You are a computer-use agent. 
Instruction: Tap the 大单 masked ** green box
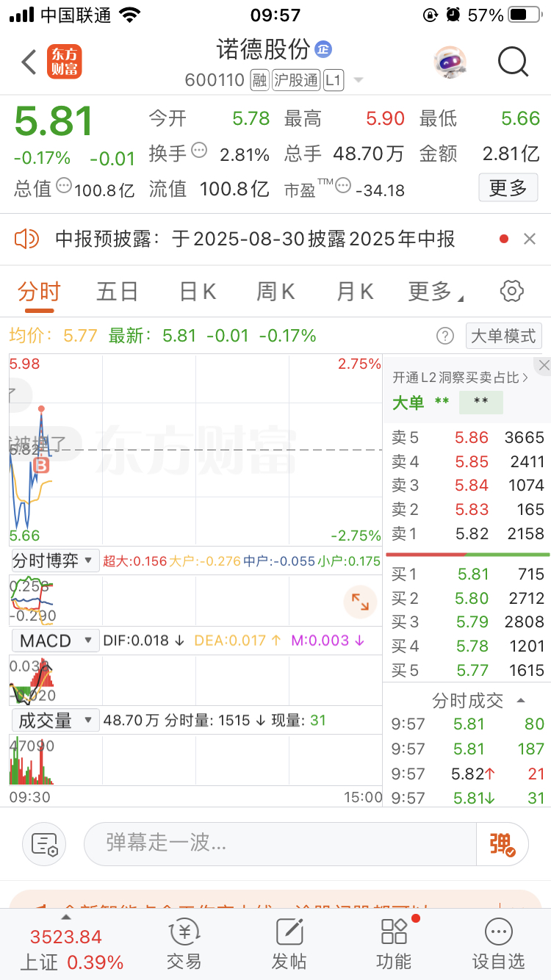pyautogui.click(x=481, y=402)
